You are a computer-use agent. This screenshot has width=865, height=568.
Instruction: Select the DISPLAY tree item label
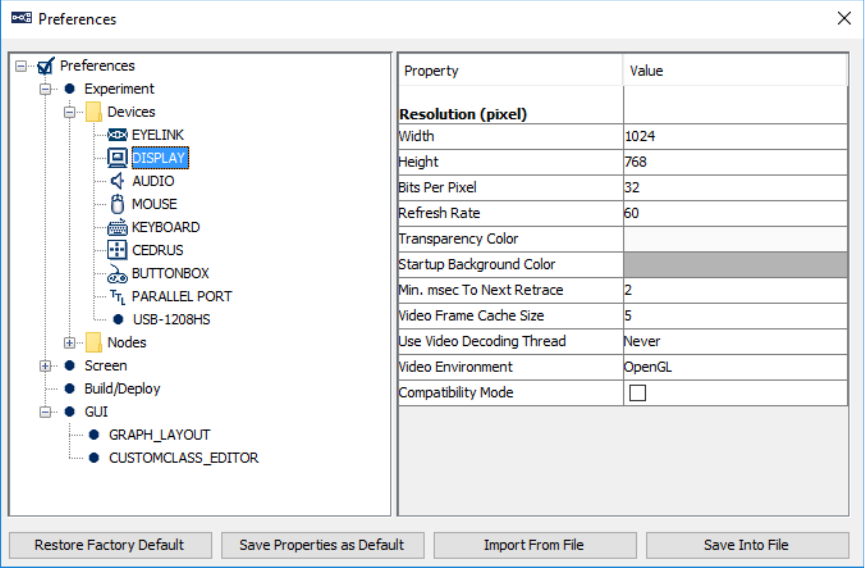point(159,158)
